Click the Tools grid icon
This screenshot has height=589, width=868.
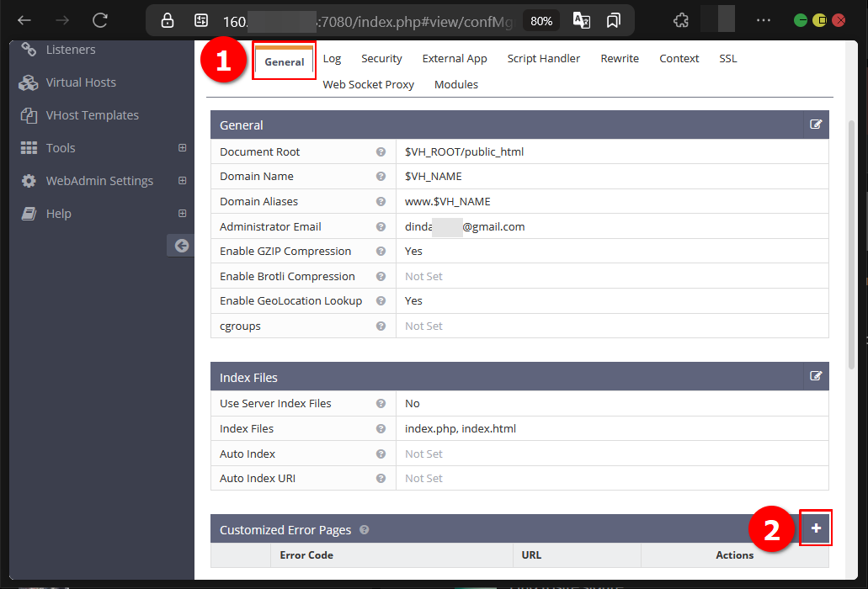(x=29, y=147)
